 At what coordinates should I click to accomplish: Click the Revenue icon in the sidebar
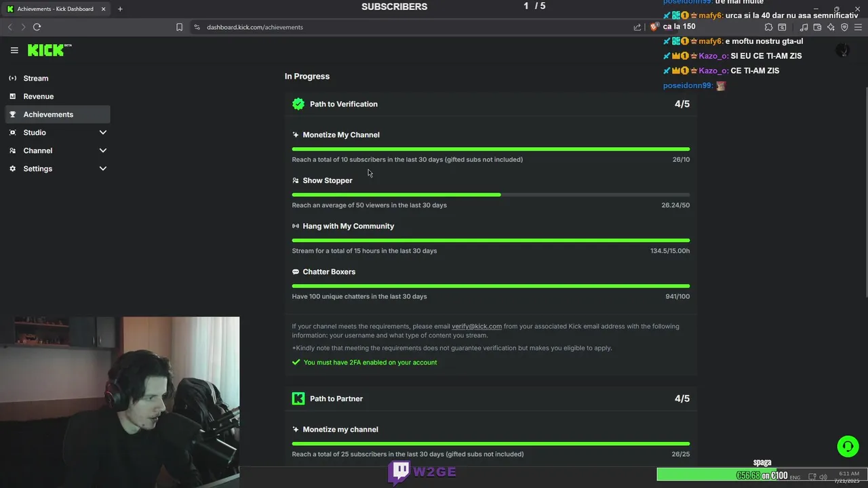pos(12,96)
